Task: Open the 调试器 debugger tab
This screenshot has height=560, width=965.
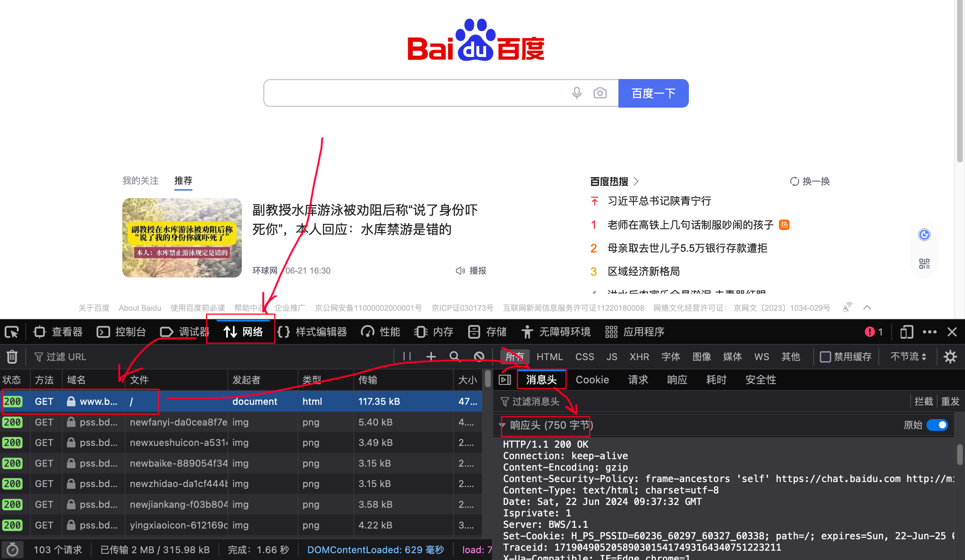Action: point(185,331)
